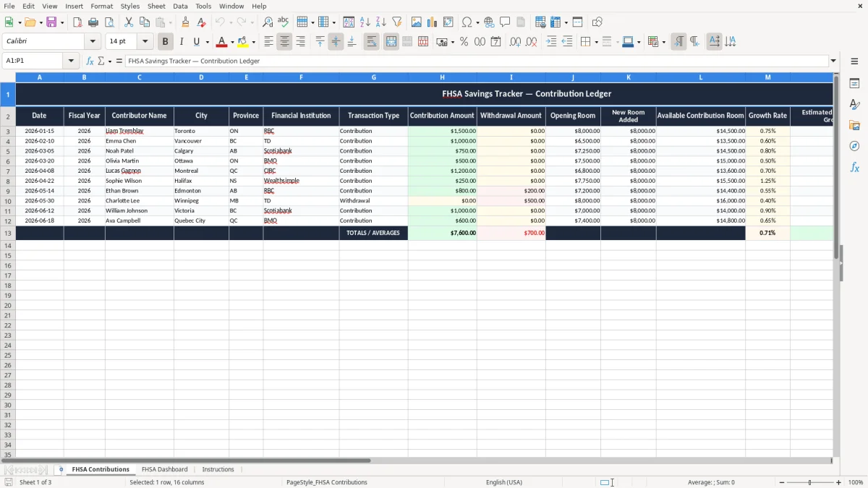Image resolution: width=868 pixels, height=488 pixels.
Task: Apply the yellow Background Color swatch
Action: (x=243, y=42)
